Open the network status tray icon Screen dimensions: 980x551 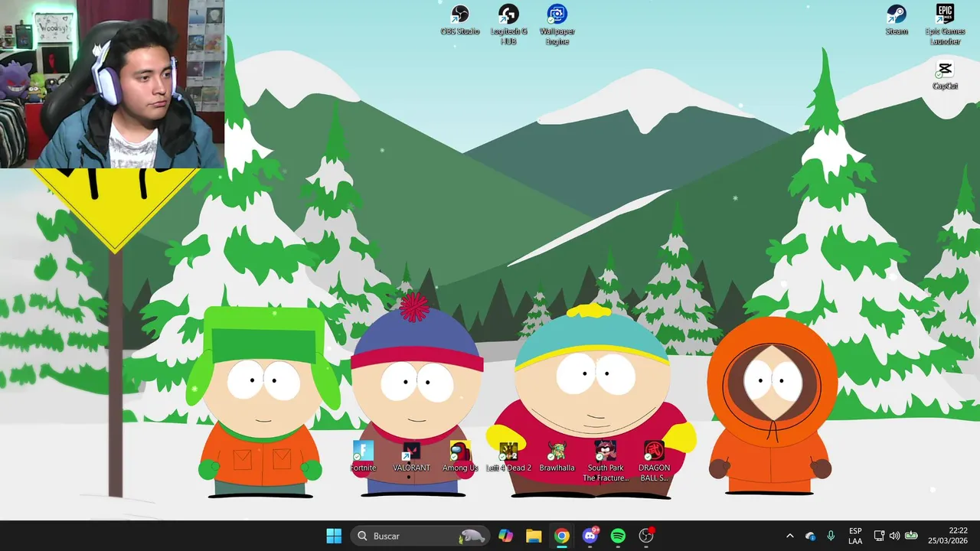pos(879,536)
